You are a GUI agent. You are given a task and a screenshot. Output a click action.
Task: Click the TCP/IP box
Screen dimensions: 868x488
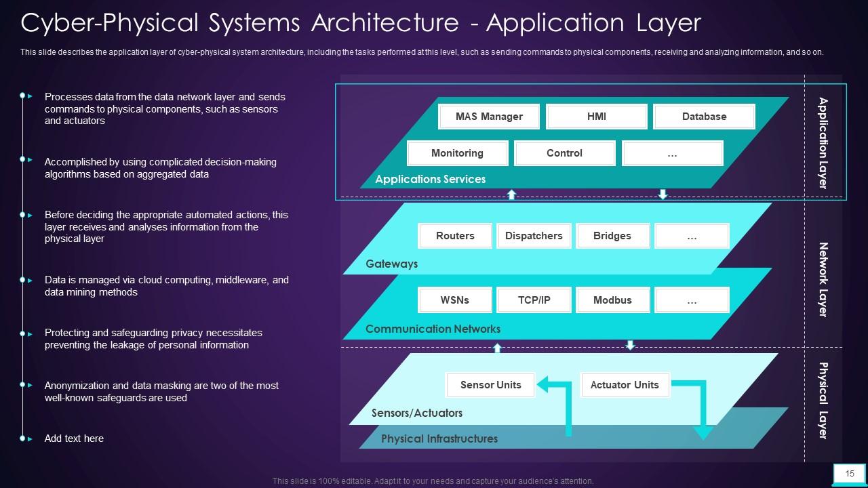click(x=534, y=300)
